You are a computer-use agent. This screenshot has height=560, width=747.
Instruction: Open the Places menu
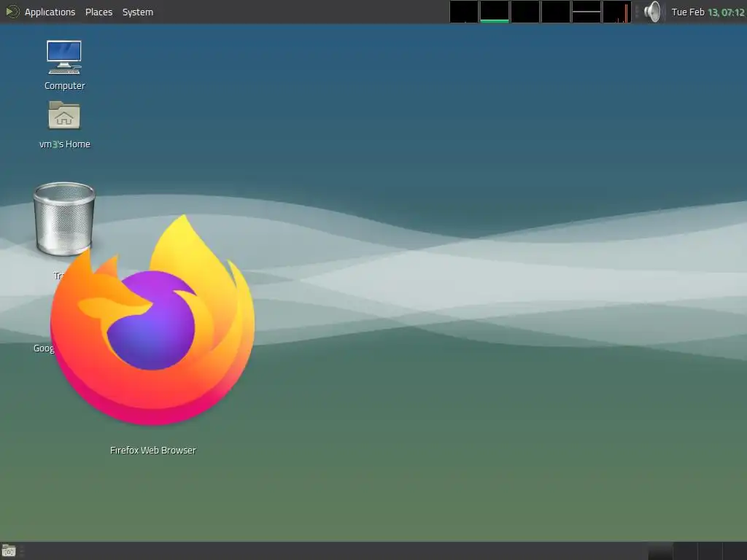(x=98, y=12)
